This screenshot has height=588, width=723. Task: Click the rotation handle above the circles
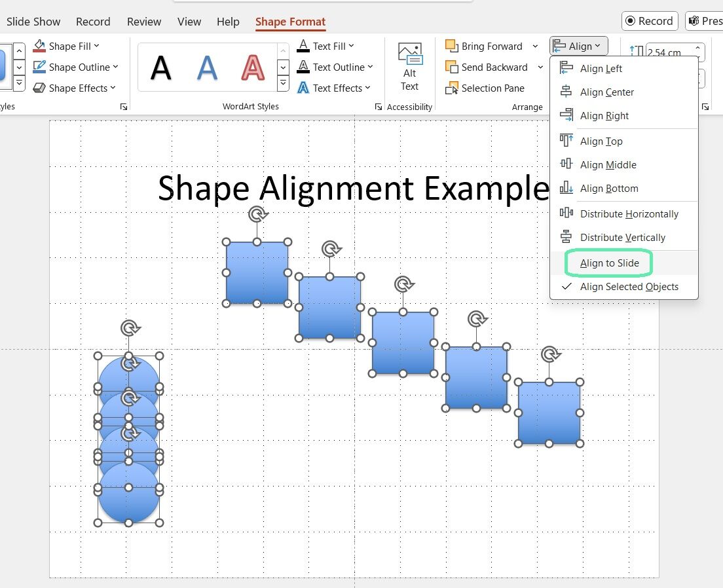pos(130,328)
